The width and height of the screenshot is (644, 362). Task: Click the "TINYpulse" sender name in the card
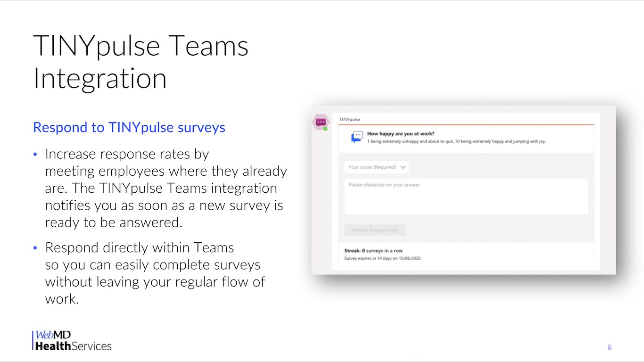click(x=349, y=120)
